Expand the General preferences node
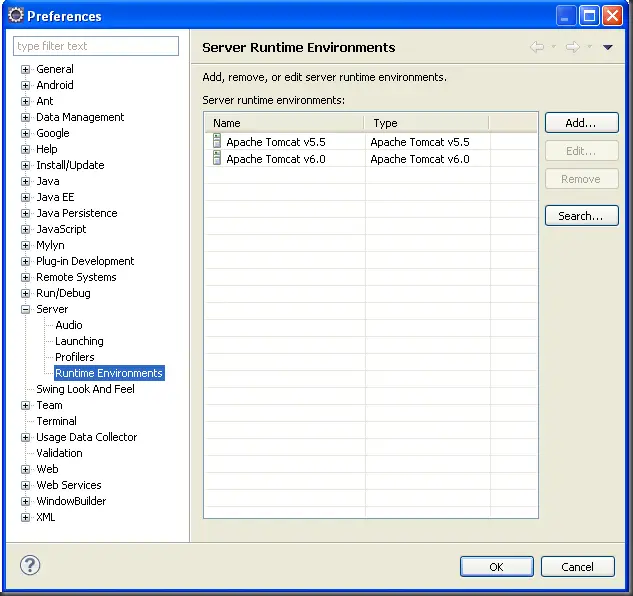633x596 pixels. 26,70
